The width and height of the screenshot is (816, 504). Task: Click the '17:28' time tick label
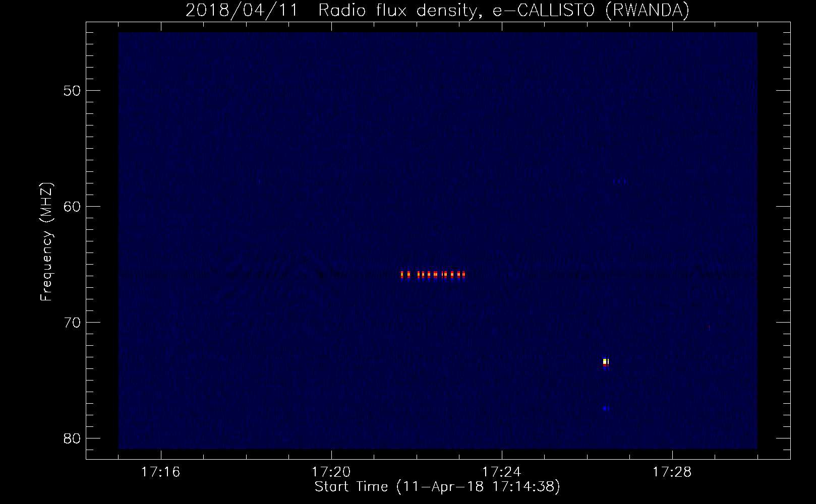(672, 472)
